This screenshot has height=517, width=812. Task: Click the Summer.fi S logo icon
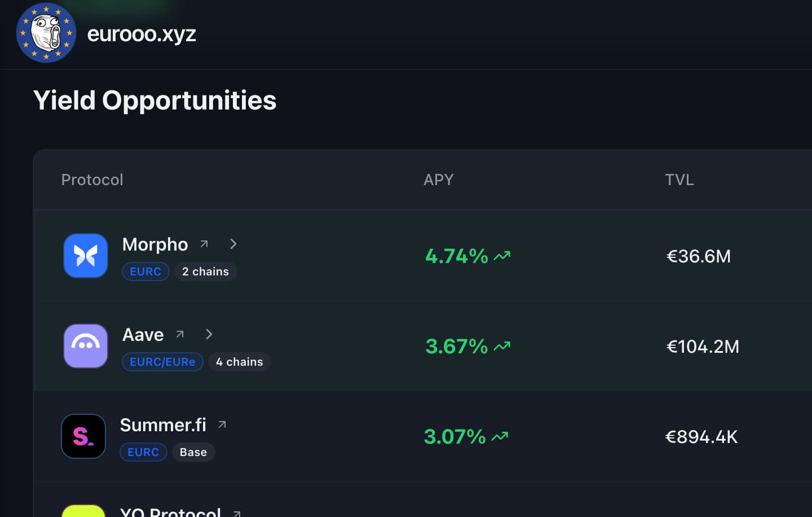coord(83,436)
